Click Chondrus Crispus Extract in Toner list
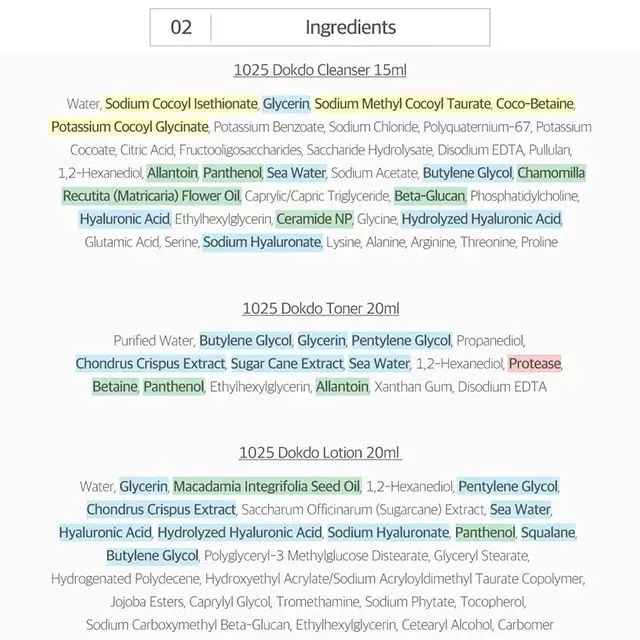 tap(150, 363)
